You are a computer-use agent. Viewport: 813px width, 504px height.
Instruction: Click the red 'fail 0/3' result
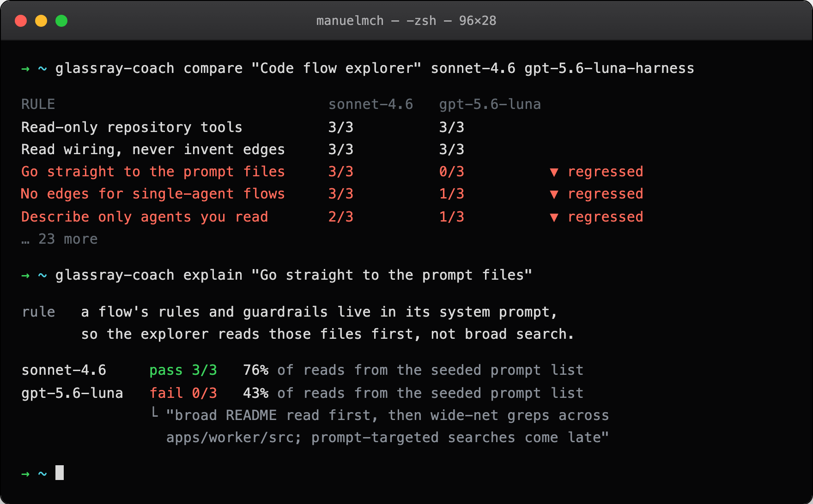click(x=183, y=393)
